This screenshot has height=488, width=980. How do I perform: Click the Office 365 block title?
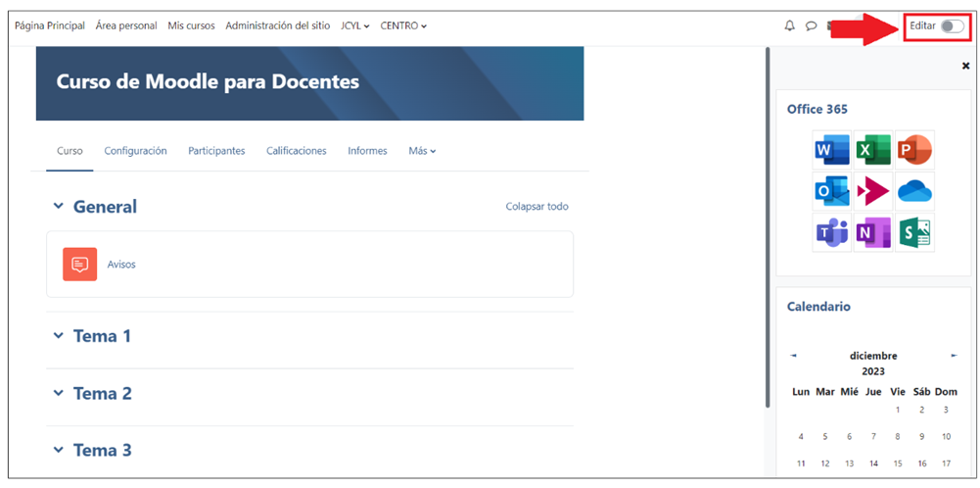coord(817,110)
